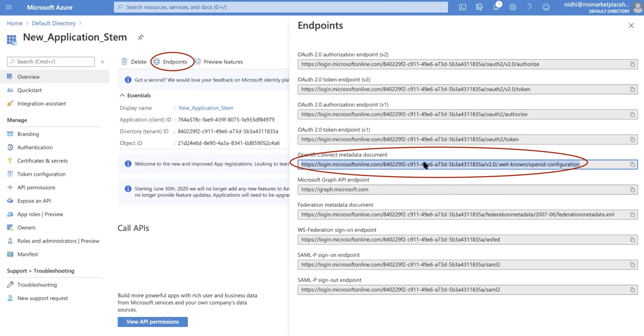This screenshot has height=336, width=644.
Task: Copy OAuth 2.0 token endpoint (v1)
Action: coord(632,139)
